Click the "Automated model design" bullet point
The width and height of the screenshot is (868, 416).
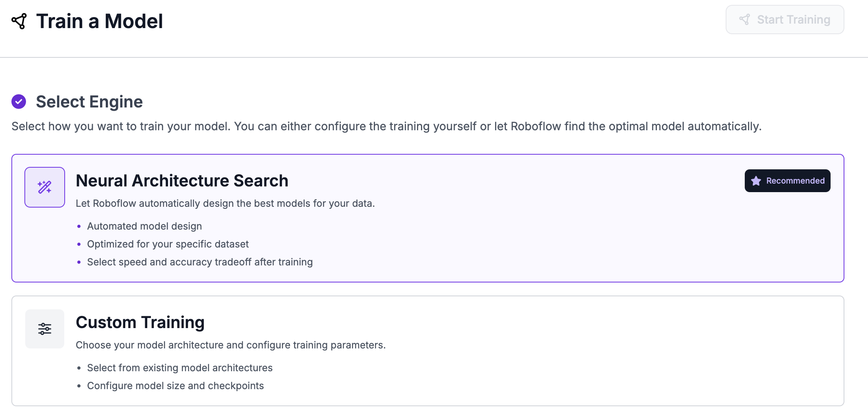pyautogui.click(x=144, y=226)
